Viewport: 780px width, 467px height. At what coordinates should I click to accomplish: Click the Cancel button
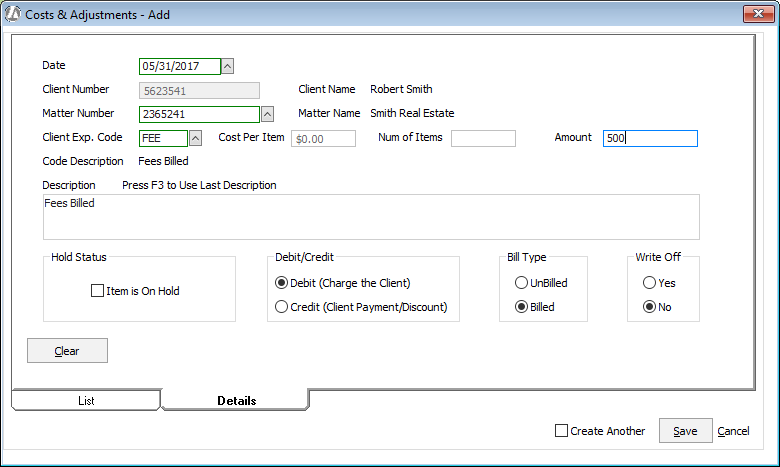pyautogui.click(x=733, y=431)
